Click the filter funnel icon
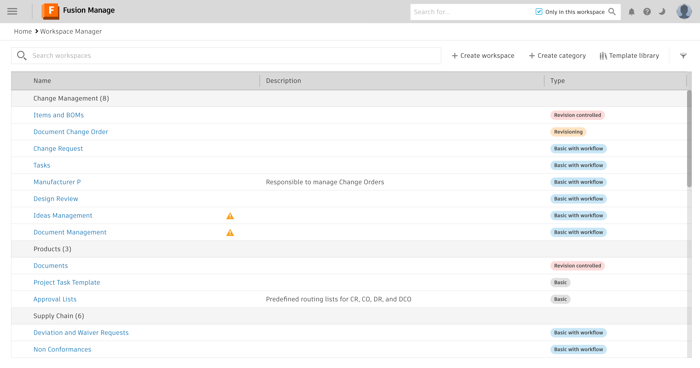 (683, 56)
